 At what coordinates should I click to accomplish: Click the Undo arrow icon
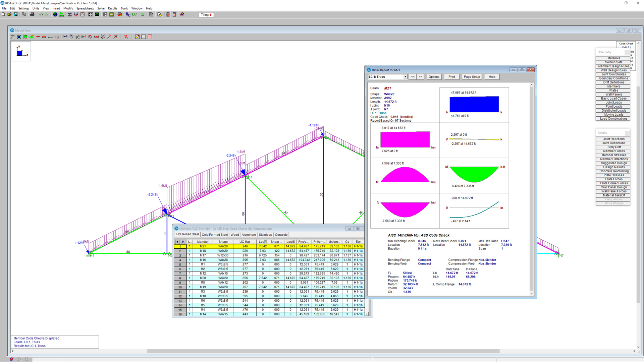(x=41, y=14)
